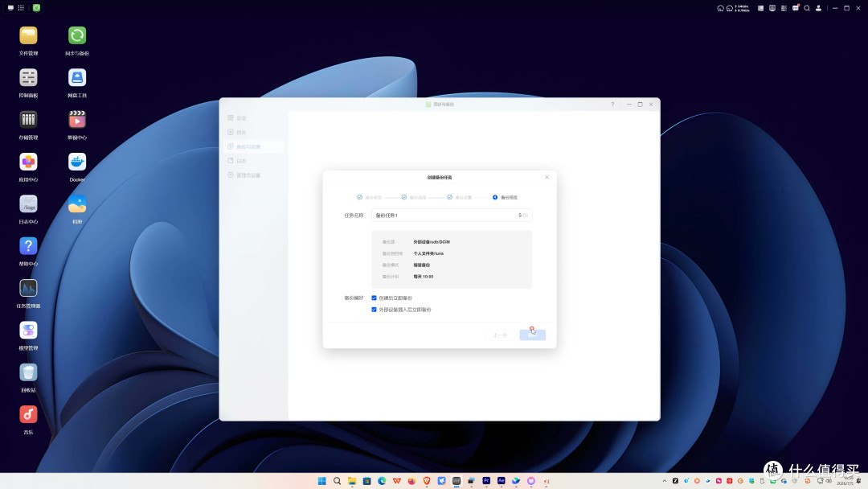868x489 pixels.
Task: Select 日志 in the sidebar
Action: pos(253,161)
